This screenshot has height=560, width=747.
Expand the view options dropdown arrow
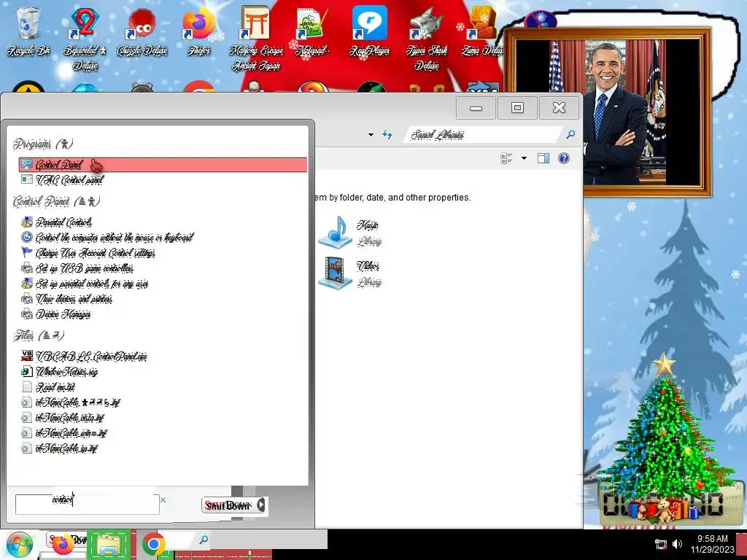coord(524,158)
